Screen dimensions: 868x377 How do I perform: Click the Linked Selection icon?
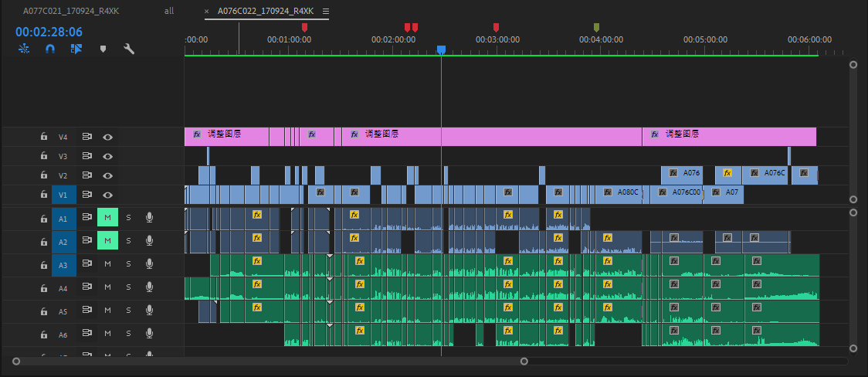coord(76,49)
